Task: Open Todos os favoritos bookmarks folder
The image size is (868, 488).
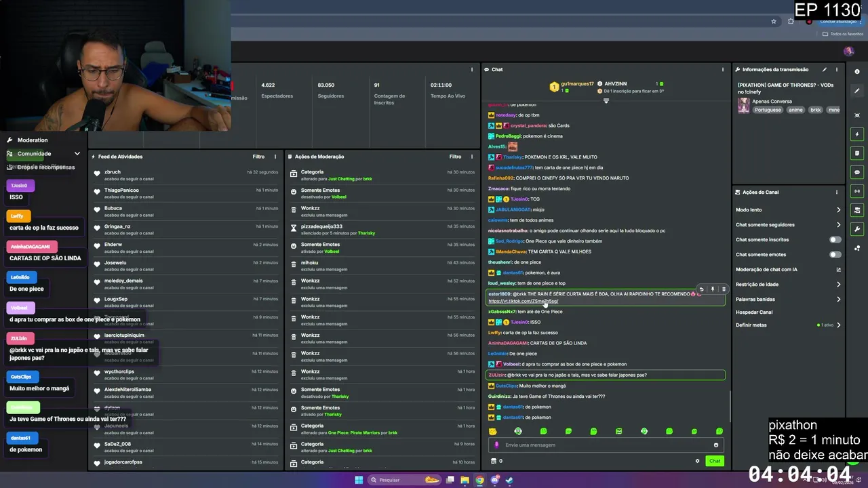Action: click(x=843, y=34)
